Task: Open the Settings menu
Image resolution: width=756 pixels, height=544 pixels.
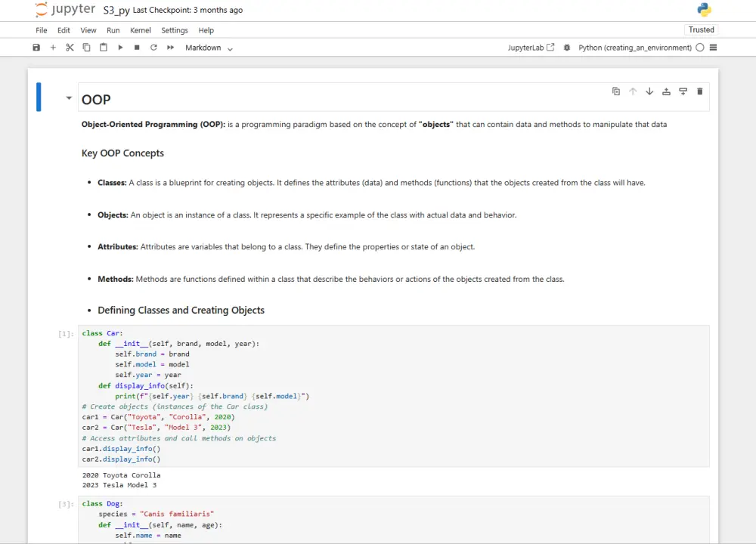Action: point(175,30)
